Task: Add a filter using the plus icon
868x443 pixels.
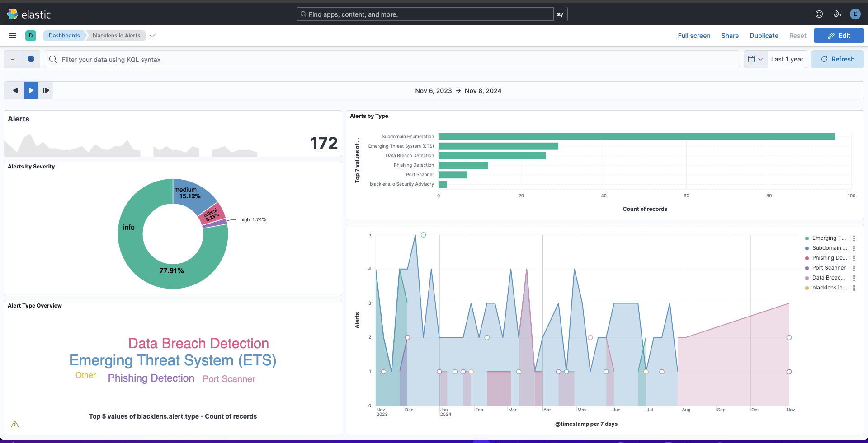Action: (x=31, y=59)
